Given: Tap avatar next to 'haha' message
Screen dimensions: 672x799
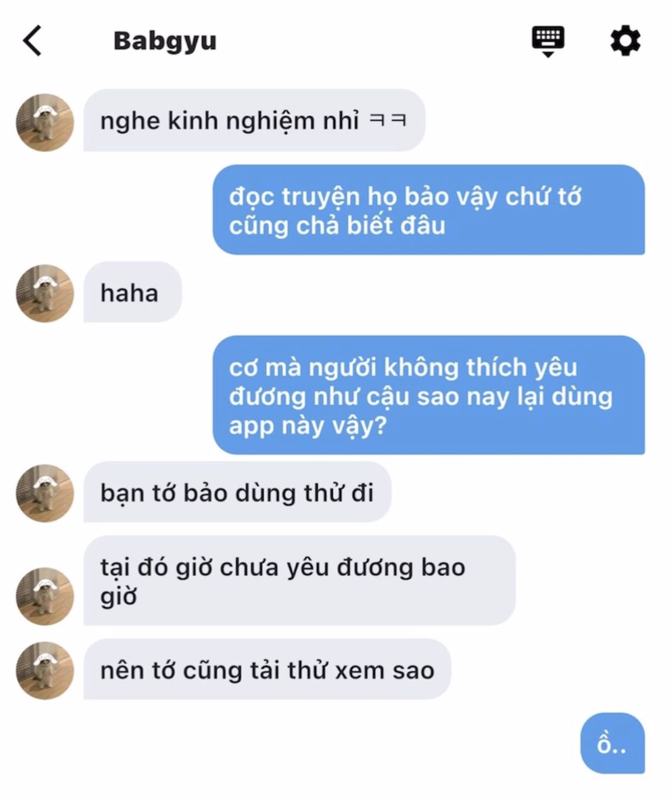Looking at the screenshot, I should [x=45, y=293].
